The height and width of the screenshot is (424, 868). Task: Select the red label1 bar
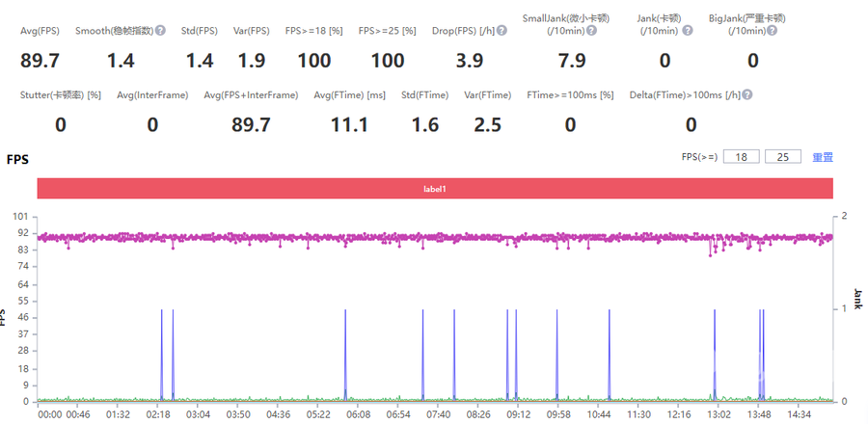435,189
